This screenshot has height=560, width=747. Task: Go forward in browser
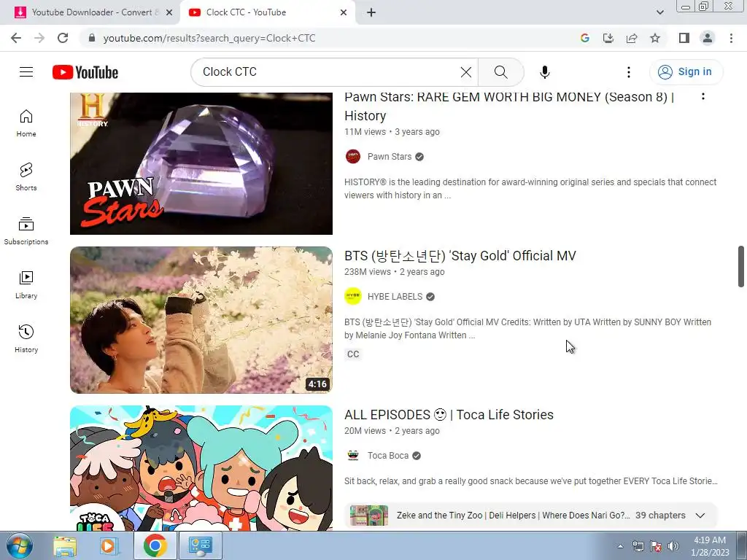[39, 38]
